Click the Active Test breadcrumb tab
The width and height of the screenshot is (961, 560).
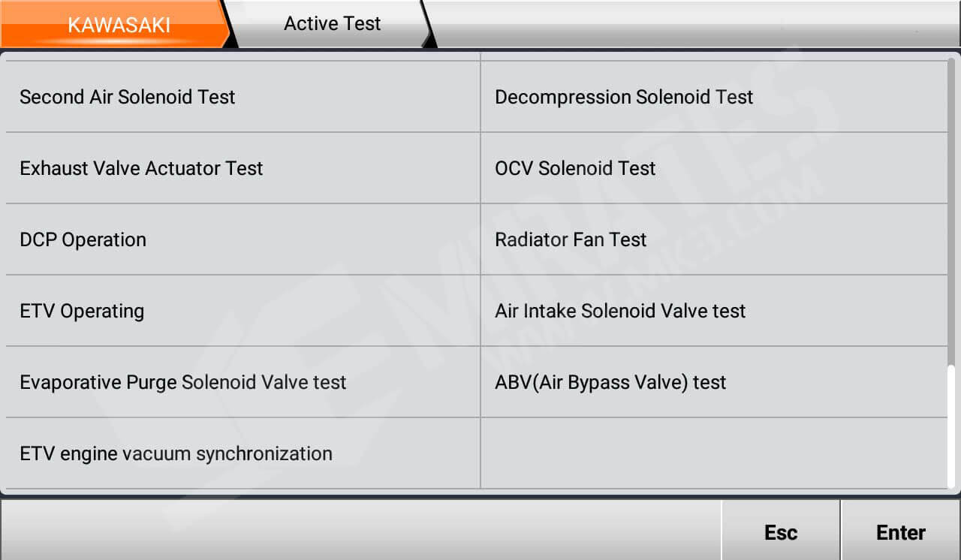coord(332,23)
